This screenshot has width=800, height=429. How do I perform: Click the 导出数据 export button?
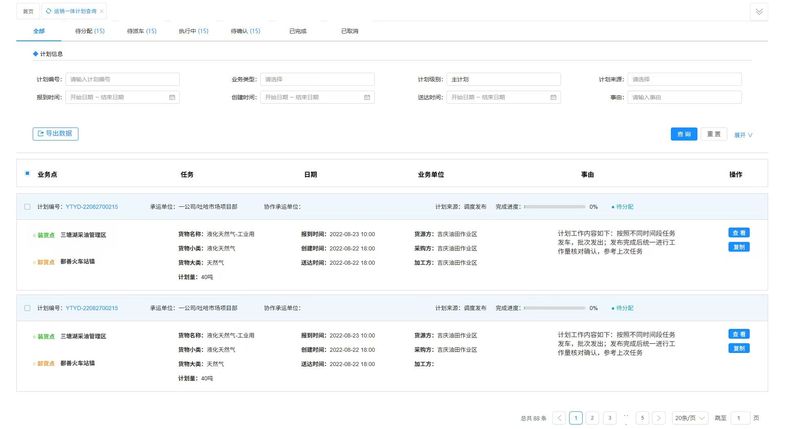click(55, 133)
